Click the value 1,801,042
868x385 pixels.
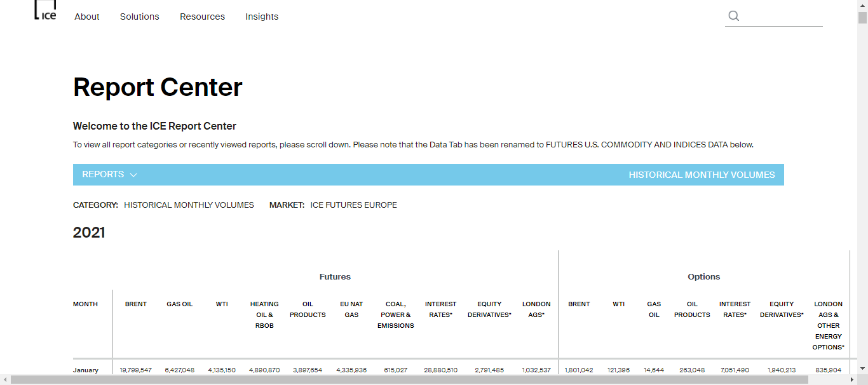tap(579, 370)
